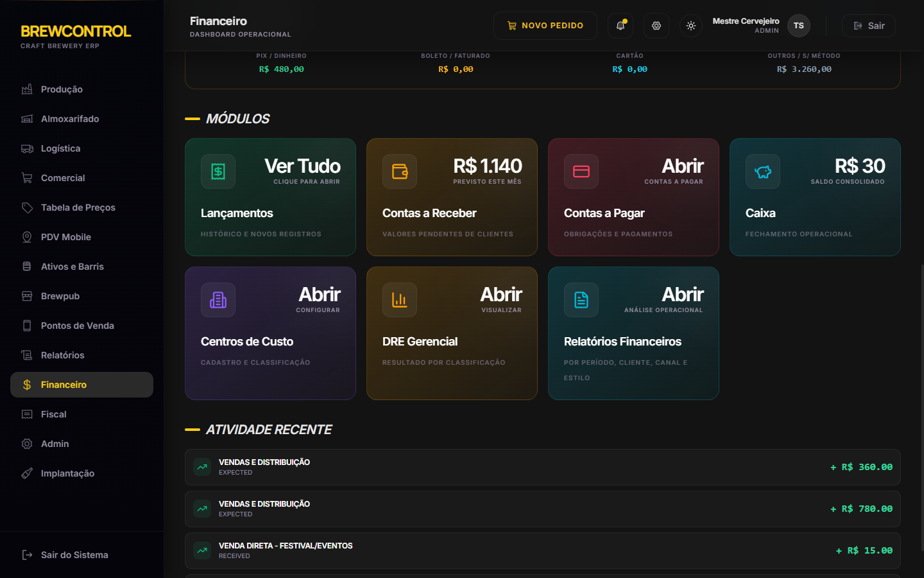This screenshot has height=578, width=924.
Task: Click the Produção factory icon in sidebar
Action: 27,89
